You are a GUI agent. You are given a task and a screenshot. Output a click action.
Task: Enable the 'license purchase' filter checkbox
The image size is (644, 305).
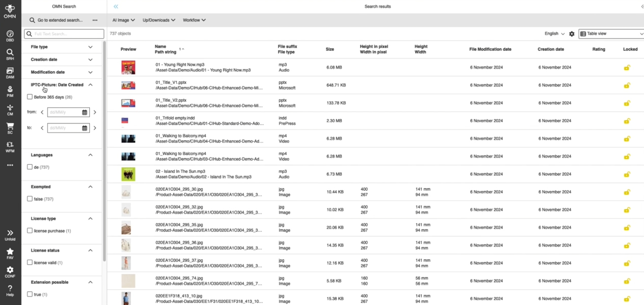(x=30, y=231)
